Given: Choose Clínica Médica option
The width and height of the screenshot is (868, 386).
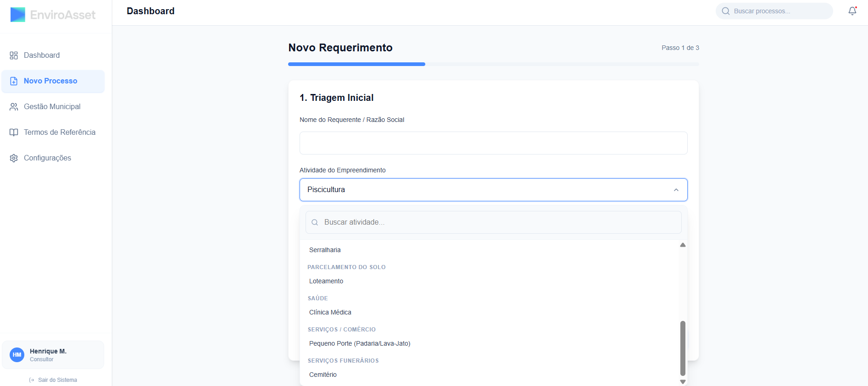Looking at the screenshot, I should coord(330,312).
